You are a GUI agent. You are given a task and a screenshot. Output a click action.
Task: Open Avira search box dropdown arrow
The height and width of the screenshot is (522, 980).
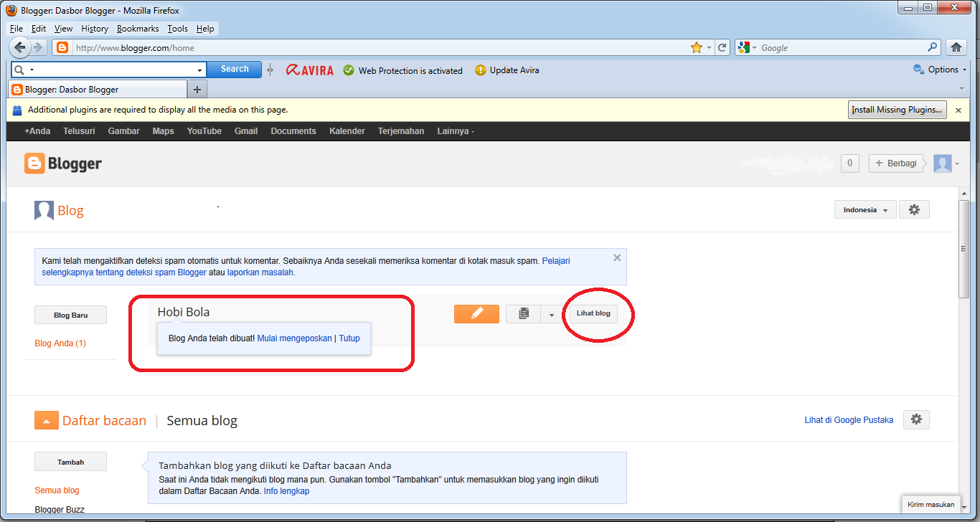[x=199, y=70]
